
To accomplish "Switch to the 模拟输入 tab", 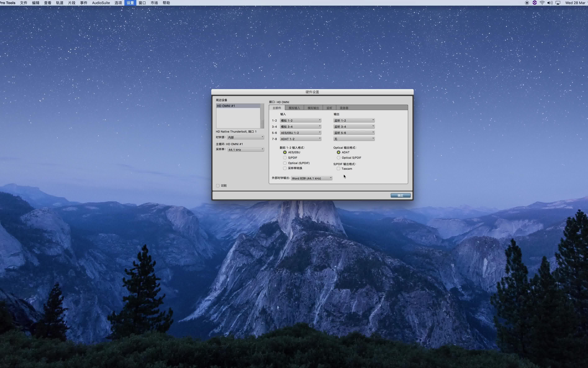I will coord(294,108).
